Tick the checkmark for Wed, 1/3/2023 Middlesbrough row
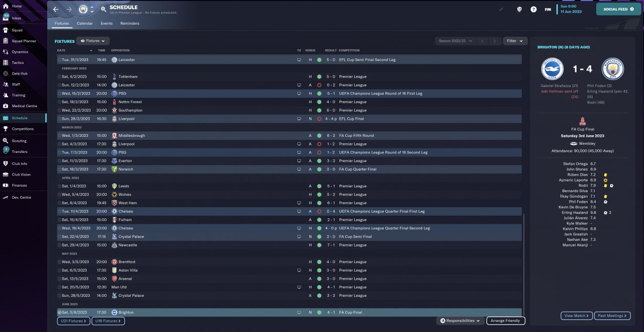The image size is (644, 332). (59, 135)
